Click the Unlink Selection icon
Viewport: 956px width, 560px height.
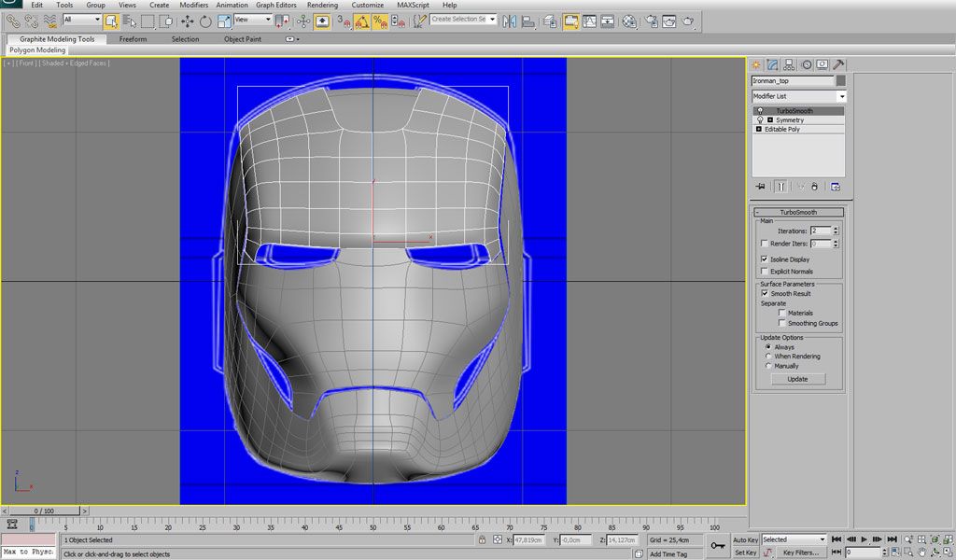(x=32, y=21)
